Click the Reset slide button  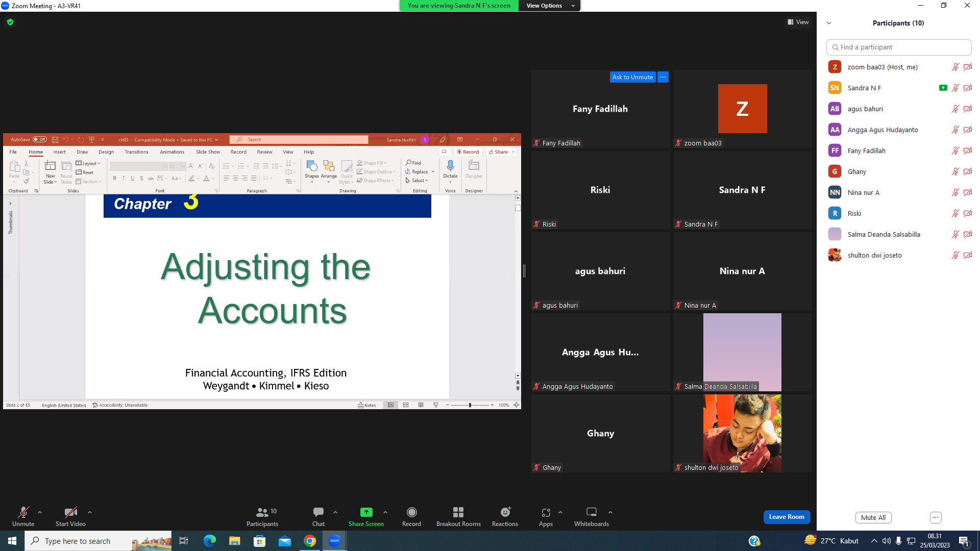point(85,172)
